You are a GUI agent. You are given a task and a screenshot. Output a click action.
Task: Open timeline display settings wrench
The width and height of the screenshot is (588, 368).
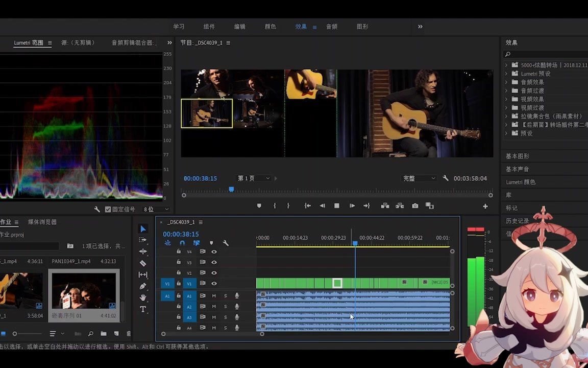point(226,243)
